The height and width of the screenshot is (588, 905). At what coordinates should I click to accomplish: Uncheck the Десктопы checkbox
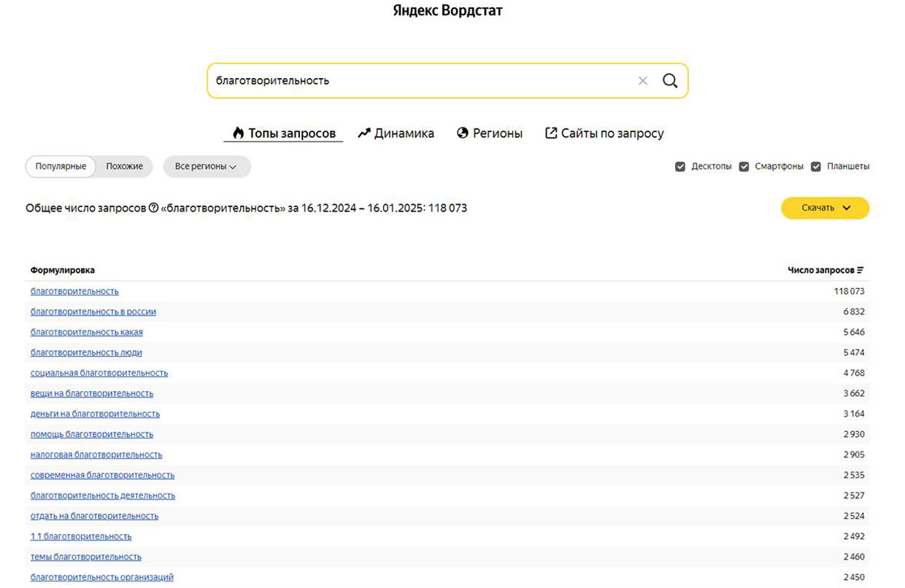(x=680, y=166)
